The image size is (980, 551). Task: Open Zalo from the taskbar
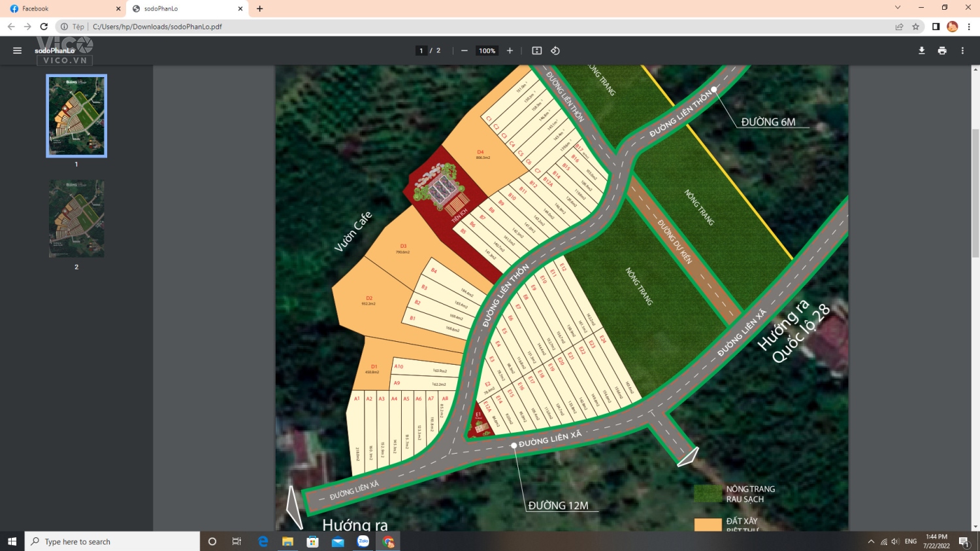tap(363, 541)
